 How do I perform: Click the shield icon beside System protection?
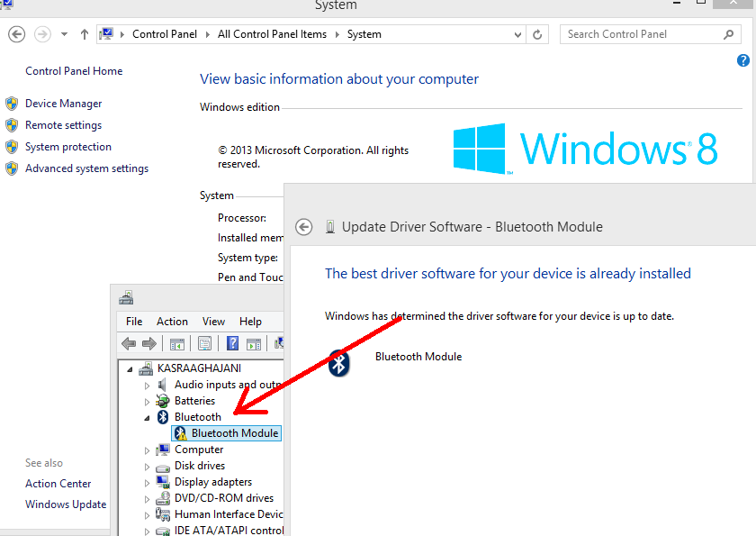(x=12, y=147)
